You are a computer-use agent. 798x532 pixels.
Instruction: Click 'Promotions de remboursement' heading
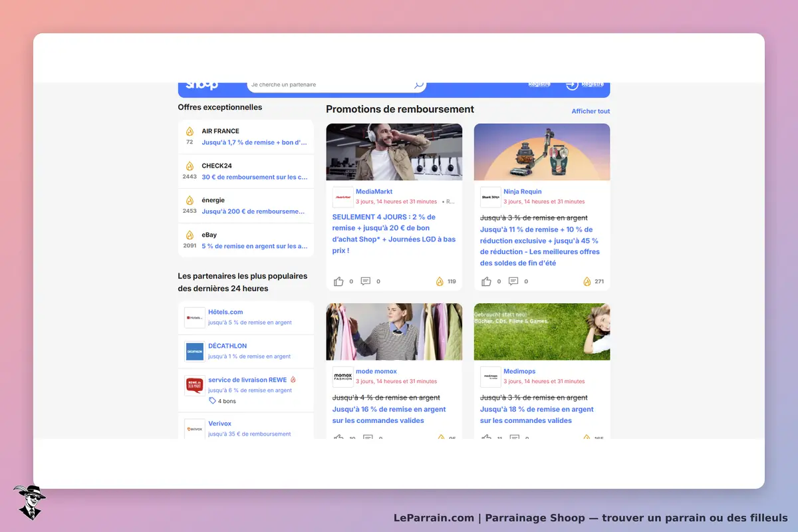pyautogui.click(x=400, y=109)
